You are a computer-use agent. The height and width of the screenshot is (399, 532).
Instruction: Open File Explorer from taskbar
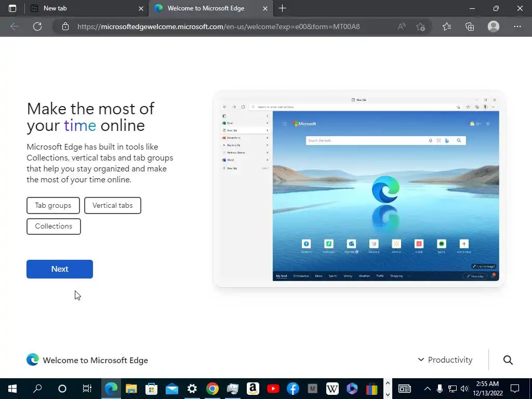(x=131, y=389)
